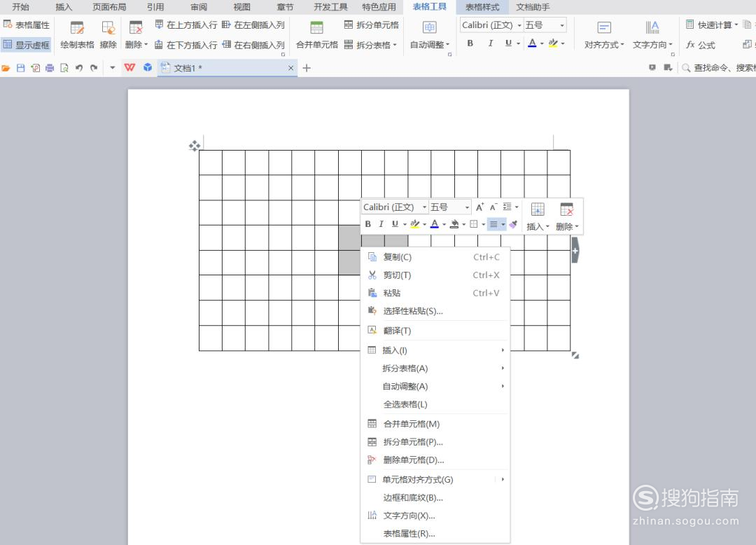Choose 全选表格 from the context menu

tap(406, 404)
